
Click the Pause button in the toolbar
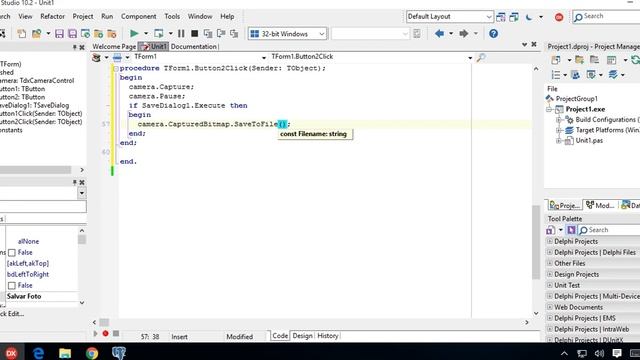[181, 33]
